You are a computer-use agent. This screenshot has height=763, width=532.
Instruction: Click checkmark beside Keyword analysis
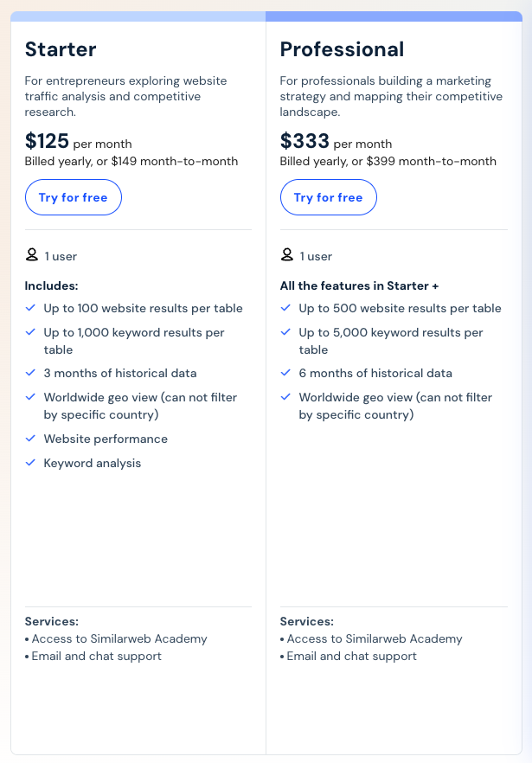(31, 463)
